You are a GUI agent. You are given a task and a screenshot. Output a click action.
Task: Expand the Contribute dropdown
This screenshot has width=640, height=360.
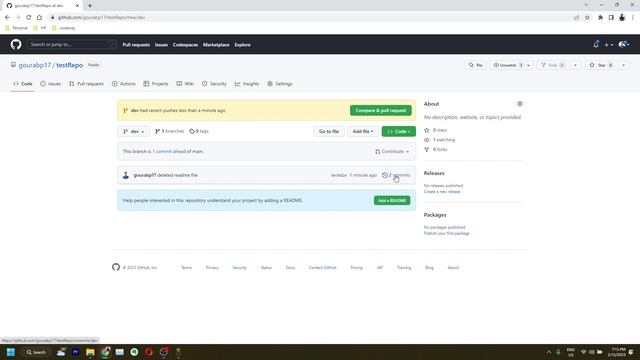coord(392,151)
